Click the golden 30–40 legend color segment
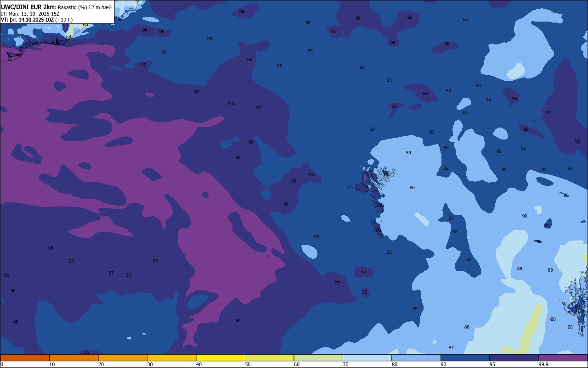The image size is (588, 368). [171, 357]
